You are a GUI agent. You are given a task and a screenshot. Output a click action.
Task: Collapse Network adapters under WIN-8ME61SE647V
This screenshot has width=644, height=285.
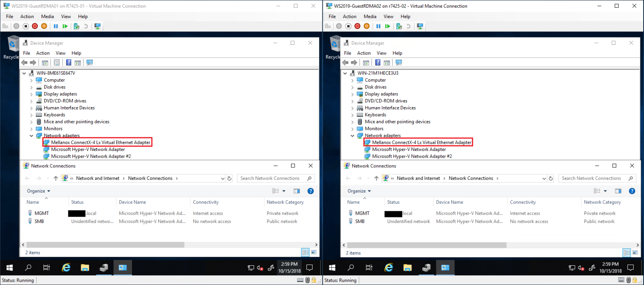click(x=31, y=136)
